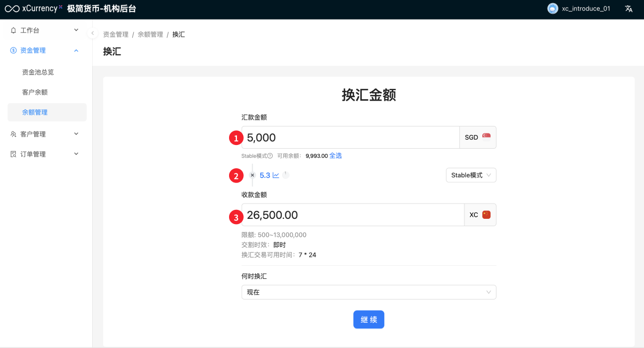Click the bell icon beside 工作台
The image size is (644, 348).
click(x=14, y=31)
